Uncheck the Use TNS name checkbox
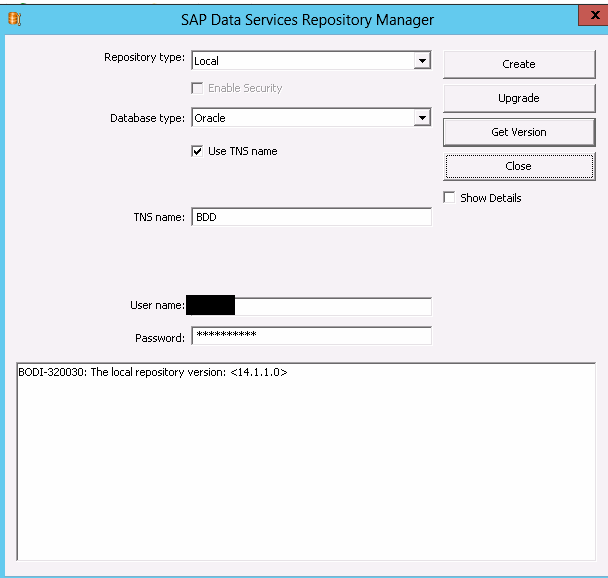This screenshot has width=608, height=578. (197, 151)
